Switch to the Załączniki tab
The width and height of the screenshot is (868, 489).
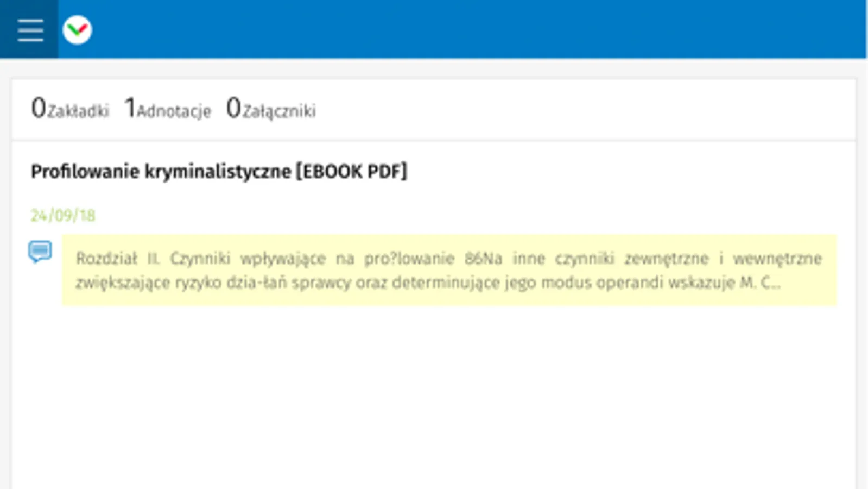coord(271,108)
